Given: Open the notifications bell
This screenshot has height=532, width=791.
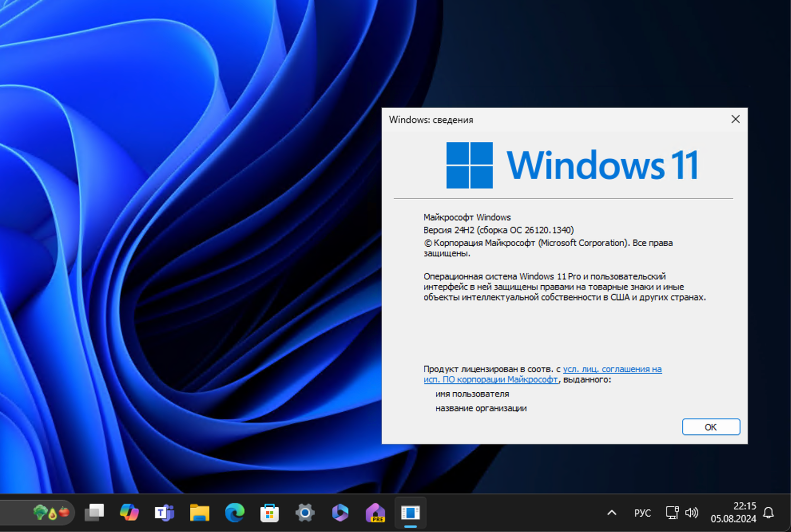Looking at the screenshot, I should tap(768, 512).
